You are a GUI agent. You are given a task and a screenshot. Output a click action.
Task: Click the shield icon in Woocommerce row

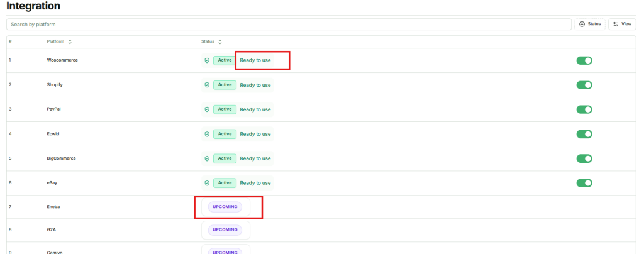207,60
